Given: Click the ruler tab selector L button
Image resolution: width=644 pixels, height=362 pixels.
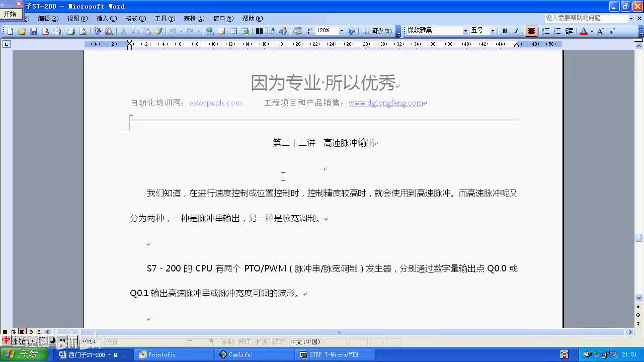Looking at the screenshot, I should [x=7, y=44].
